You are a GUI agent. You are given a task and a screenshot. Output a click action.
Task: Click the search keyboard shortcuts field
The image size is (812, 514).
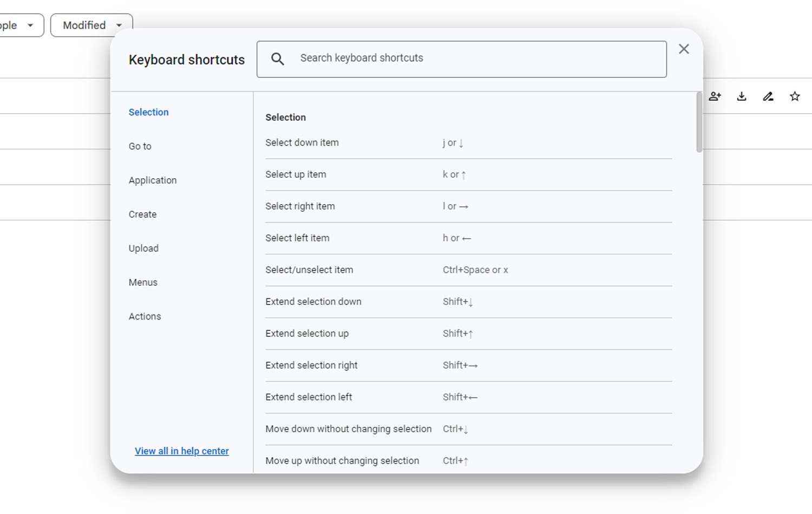460,58
